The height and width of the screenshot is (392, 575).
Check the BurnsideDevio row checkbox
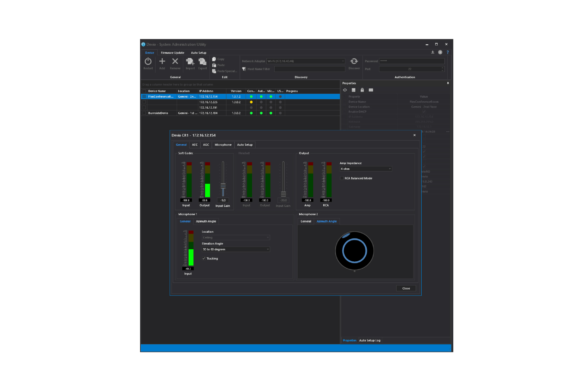(x=144, y=113)
